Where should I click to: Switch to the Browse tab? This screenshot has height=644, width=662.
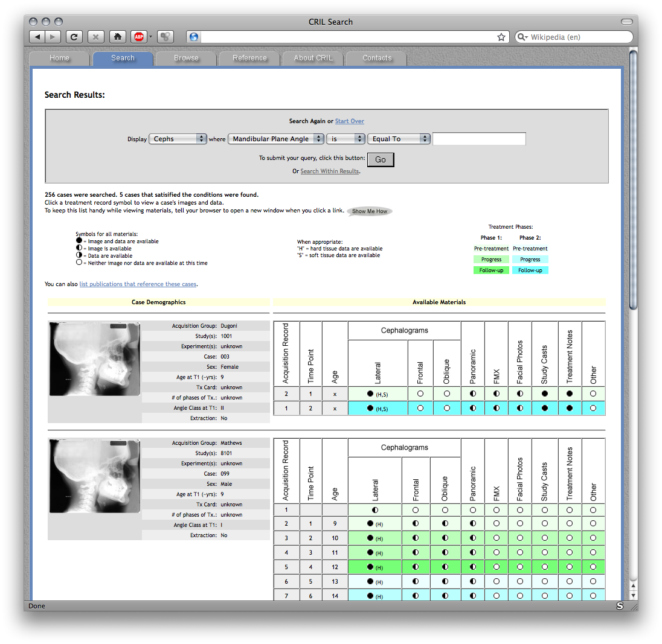click(x=186, y=58)
